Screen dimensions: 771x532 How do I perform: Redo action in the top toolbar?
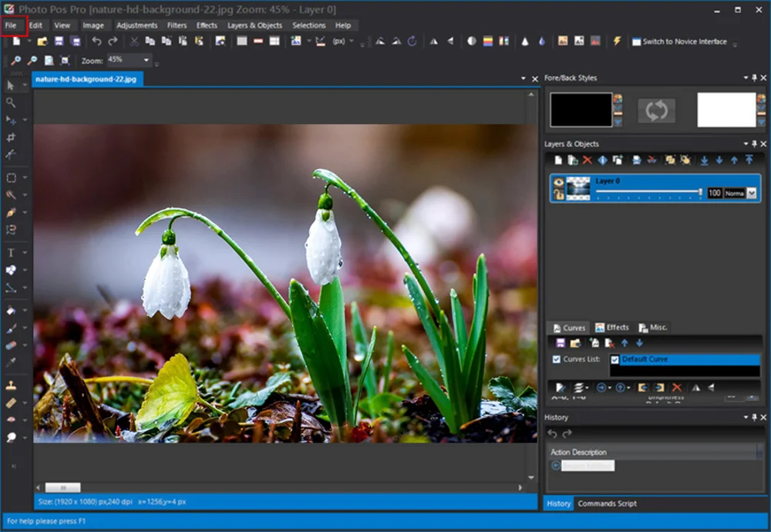pos(113,42)
